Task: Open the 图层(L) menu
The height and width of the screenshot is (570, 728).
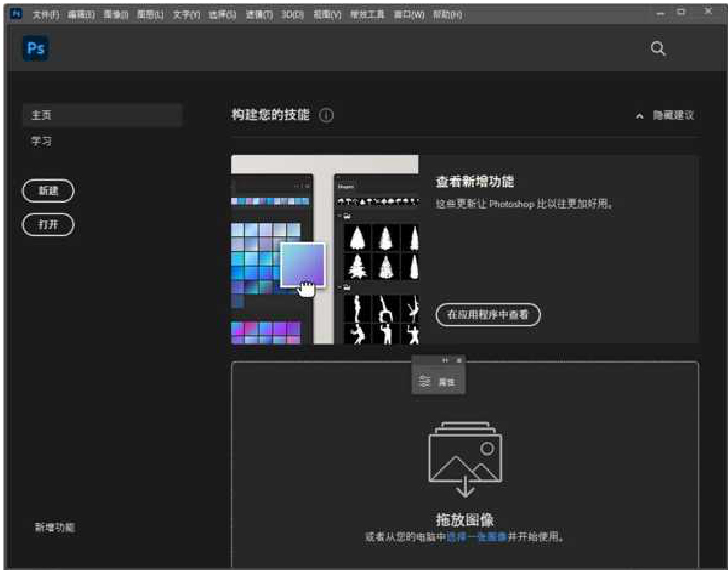Action: click(x=150, y=15)
